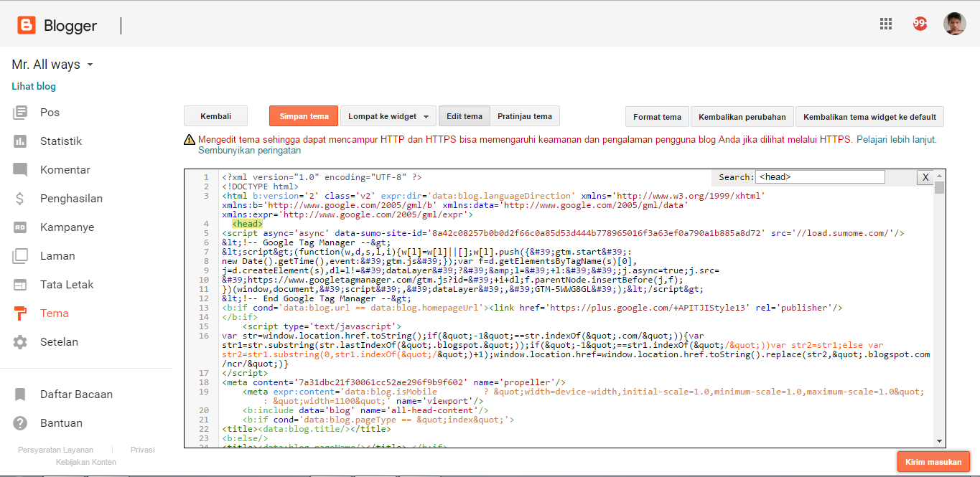Open Daftar Bacaan in the sidebar

[76, 395]
